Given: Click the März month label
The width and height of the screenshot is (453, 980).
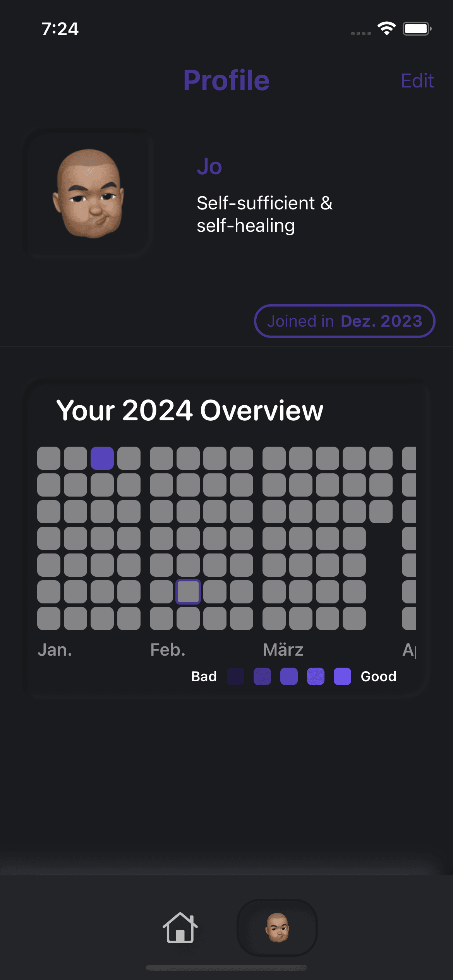Looking at the screenshot, I should click(x=283, y=650).
